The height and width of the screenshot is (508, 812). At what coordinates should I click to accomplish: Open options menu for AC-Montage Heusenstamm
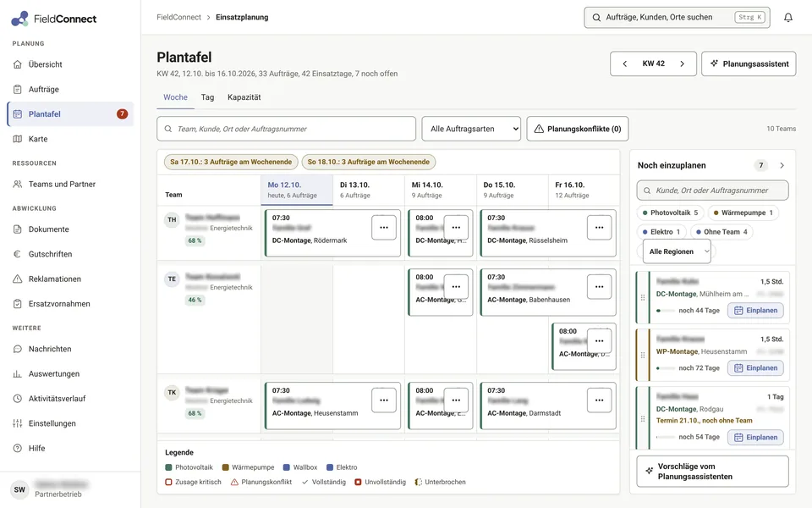[384, 400]
